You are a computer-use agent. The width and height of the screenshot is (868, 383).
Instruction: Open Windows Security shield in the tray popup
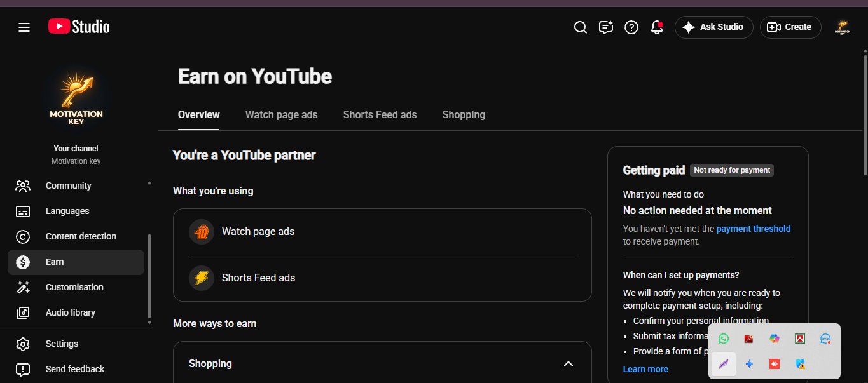(800, 364)
